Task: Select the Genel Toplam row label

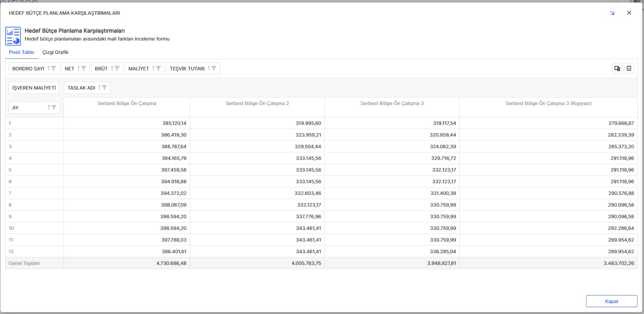Action: (x=24, y=263)
